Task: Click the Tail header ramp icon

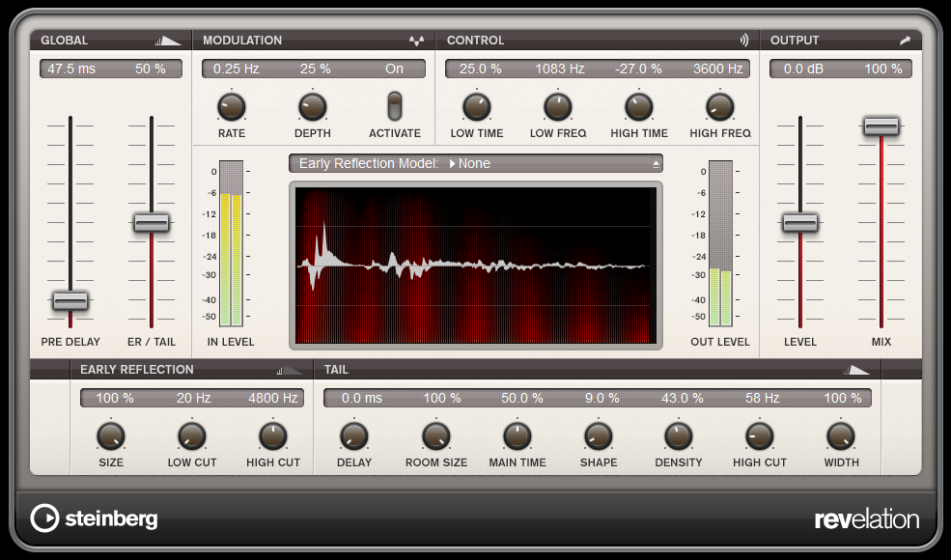Action: pos(856,370)
